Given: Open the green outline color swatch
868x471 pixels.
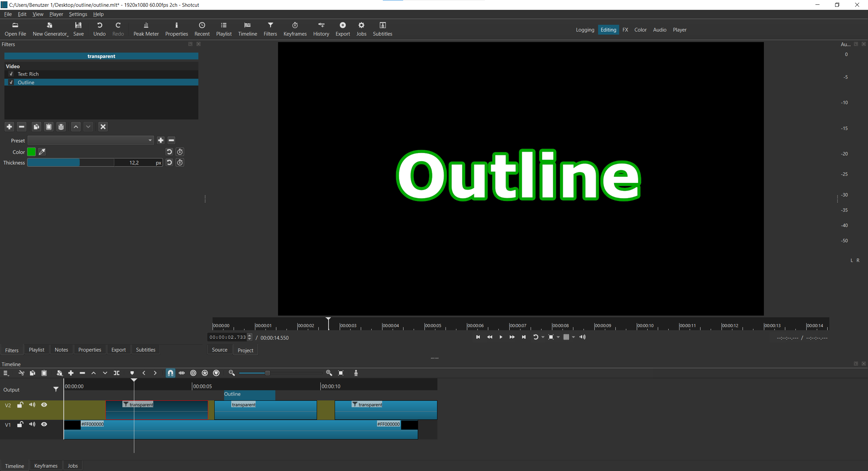Looking at the screenshot, I should (31, 152).
